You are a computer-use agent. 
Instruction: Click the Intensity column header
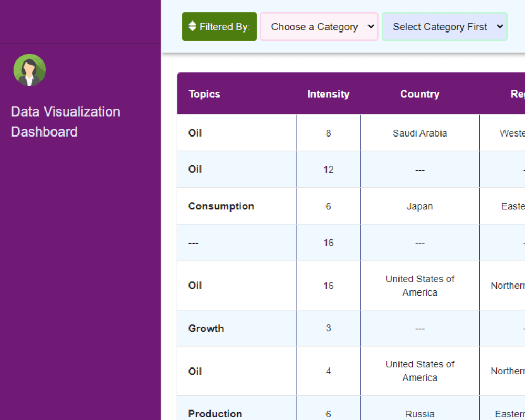tap(328, 94)
